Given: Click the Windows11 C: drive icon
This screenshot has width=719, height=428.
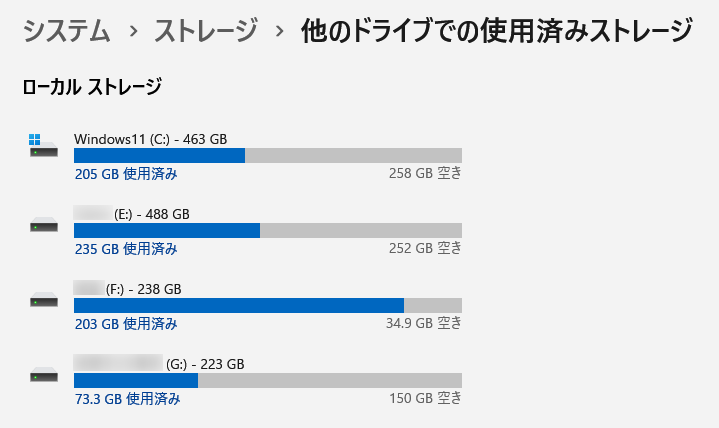Looking at the screenshot, I should [43, 148].
